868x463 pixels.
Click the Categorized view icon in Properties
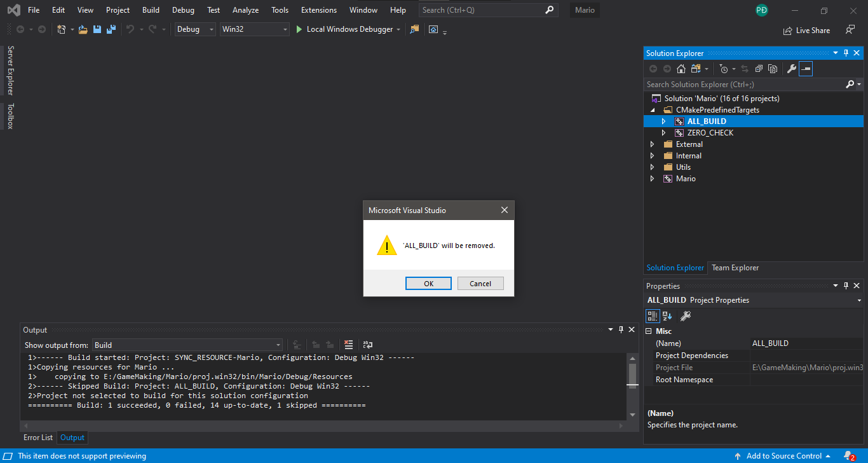(653, 315)
